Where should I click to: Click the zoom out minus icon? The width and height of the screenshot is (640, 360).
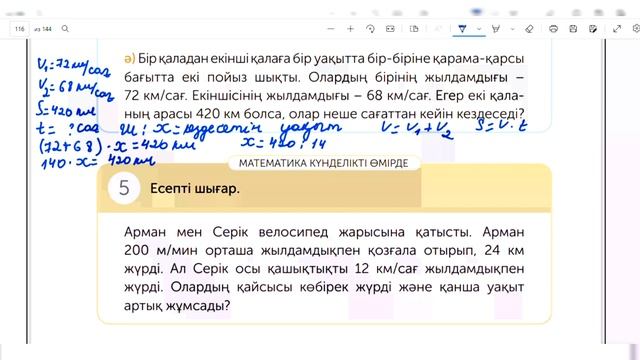click(331, 29)
